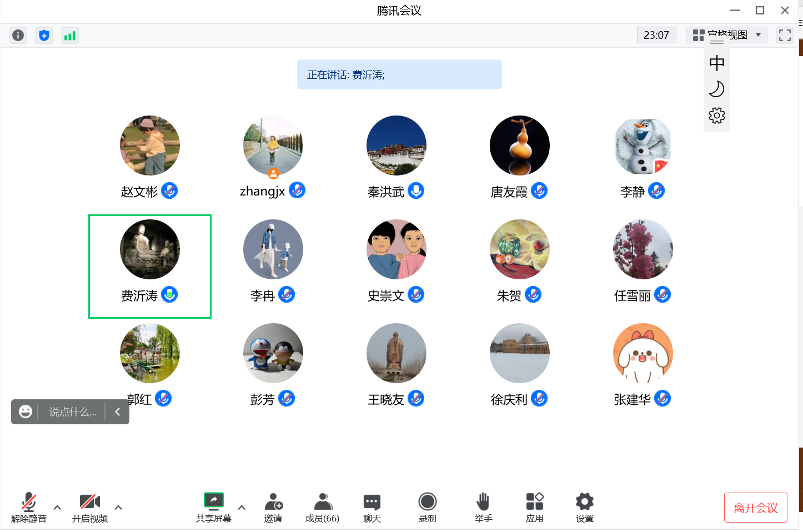Toggle the moon night mode icon

(x=716, y=89)
